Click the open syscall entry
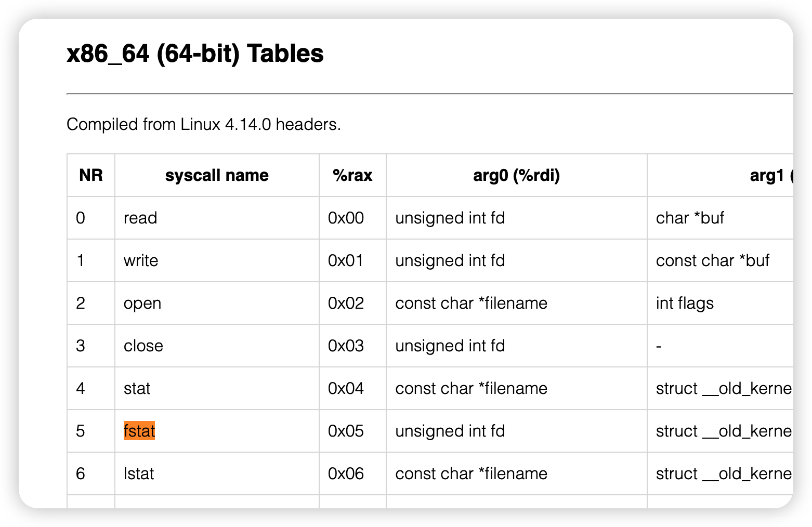 click(142, 303)
